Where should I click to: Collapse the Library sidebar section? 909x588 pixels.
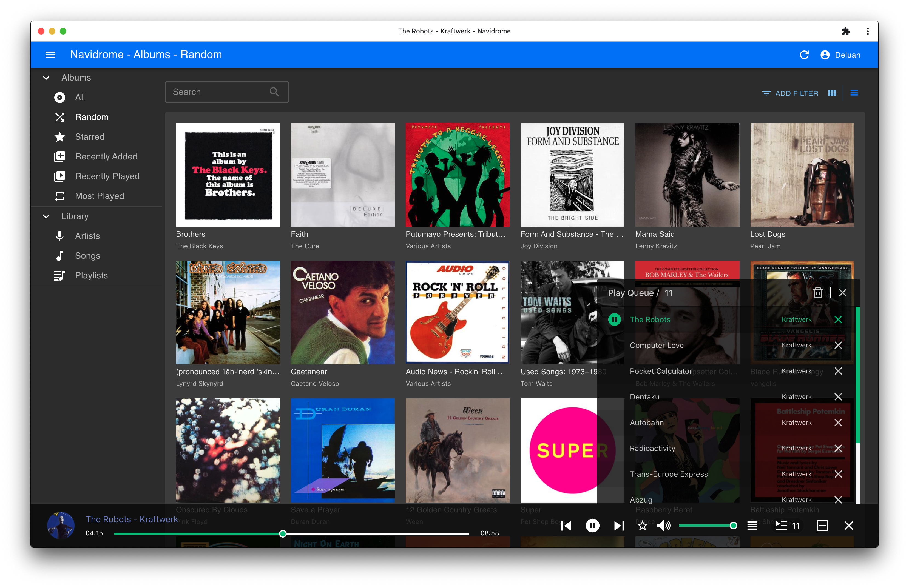coord(46,216)
